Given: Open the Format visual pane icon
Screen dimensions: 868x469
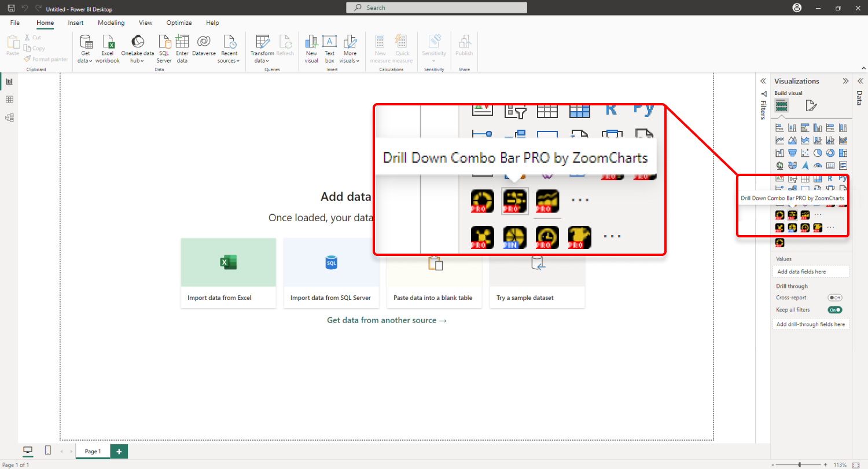Looking at the screenshot, I should [811, 105].
